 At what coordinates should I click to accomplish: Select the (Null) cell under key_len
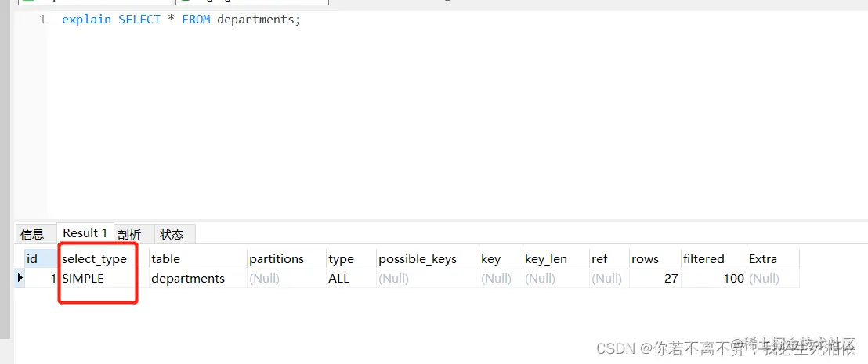555,278
